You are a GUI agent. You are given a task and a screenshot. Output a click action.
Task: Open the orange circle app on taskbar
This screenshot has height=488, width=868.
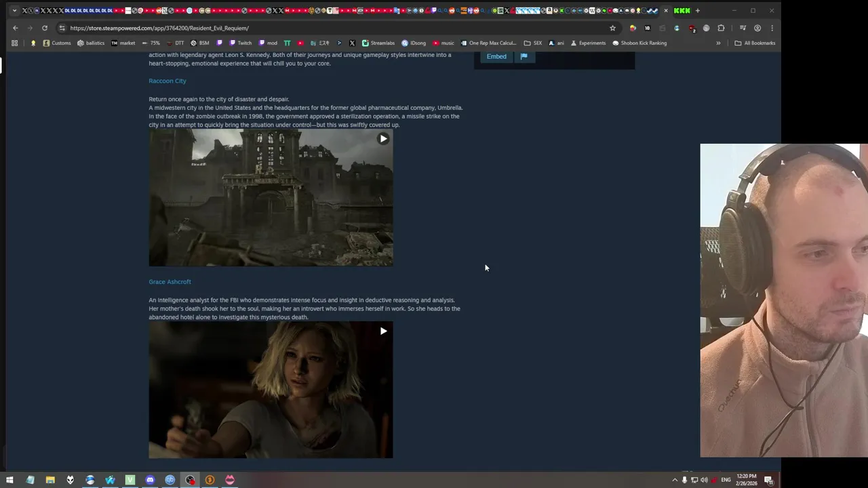point(210,480)
